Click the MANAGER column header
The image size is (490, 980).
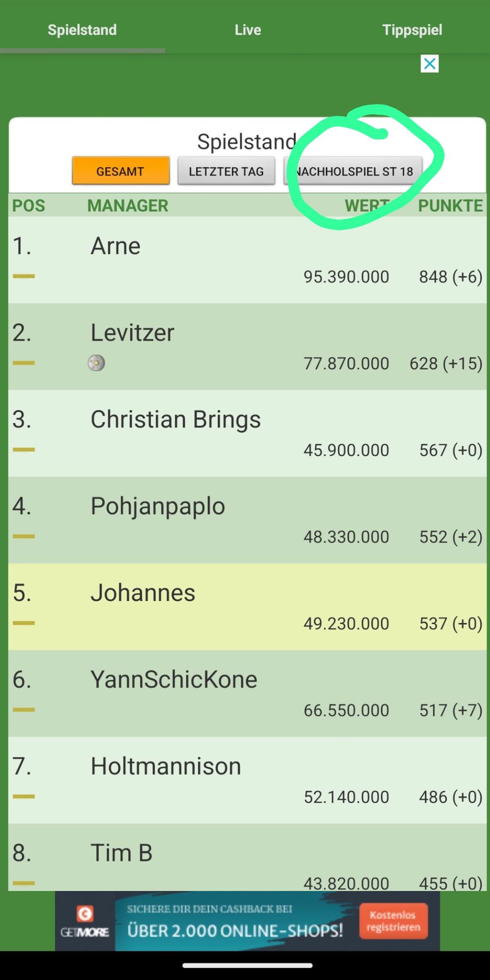pos(128,206)
